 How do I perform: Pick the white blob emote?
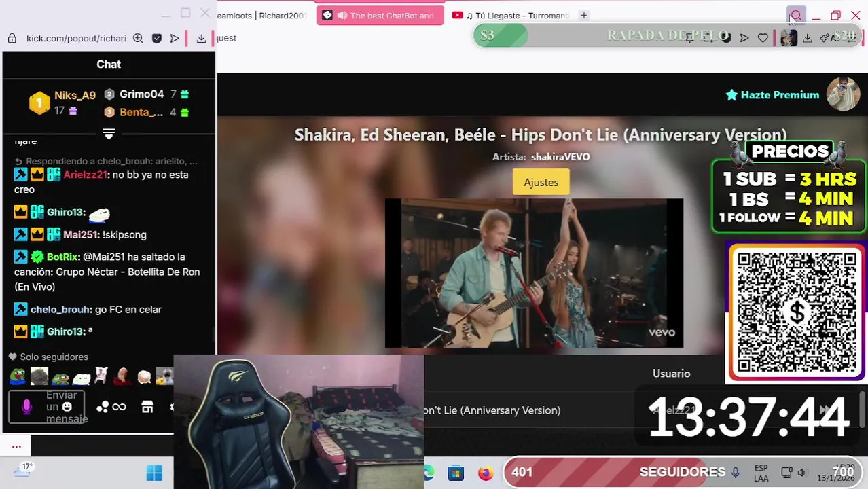click(x=82, y=376)
